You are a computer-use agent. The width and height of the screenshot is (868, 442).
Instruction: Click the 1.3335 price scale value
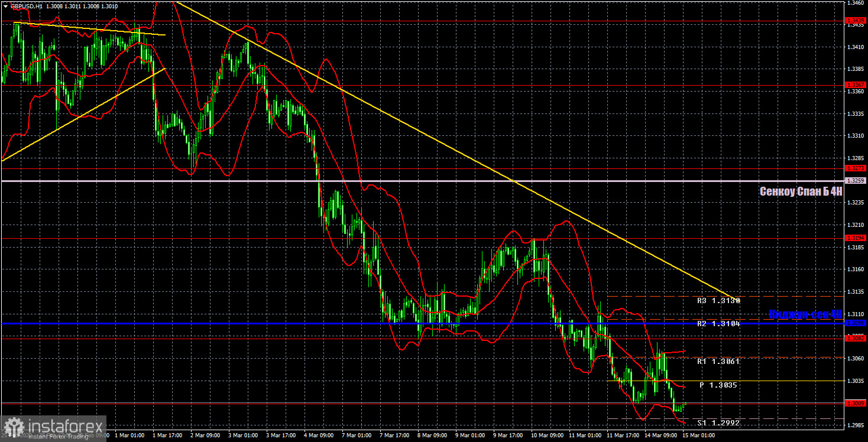(x=856, y=113)
